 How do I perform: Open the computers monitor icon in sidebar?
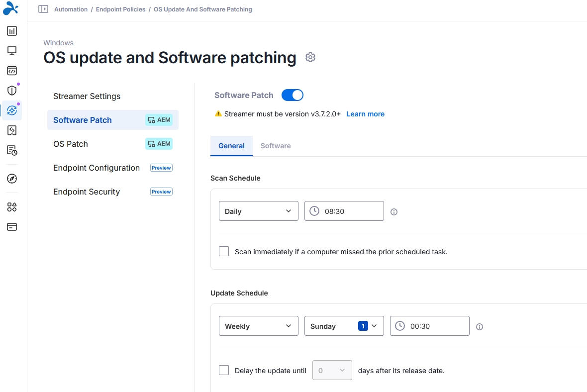coord(12,51)
